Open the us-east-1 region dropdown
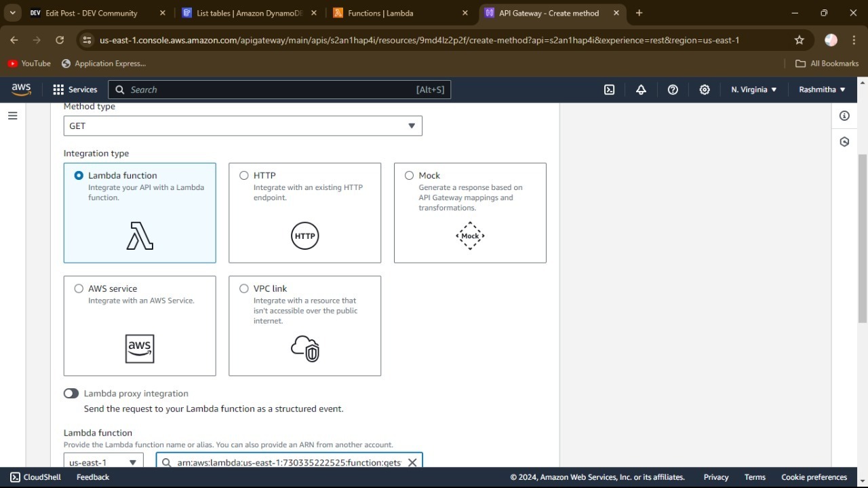Screen dimensions: 868x488 [103, 462]
